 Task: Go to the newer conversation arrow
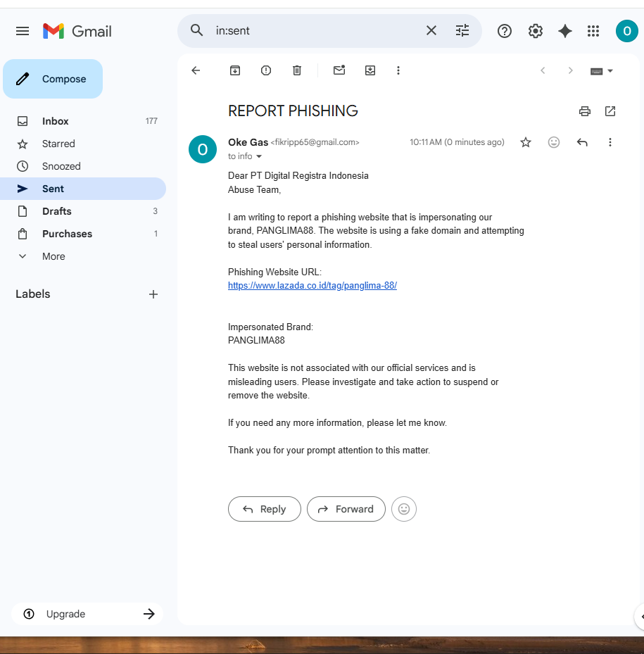click(x=543, y=70)
